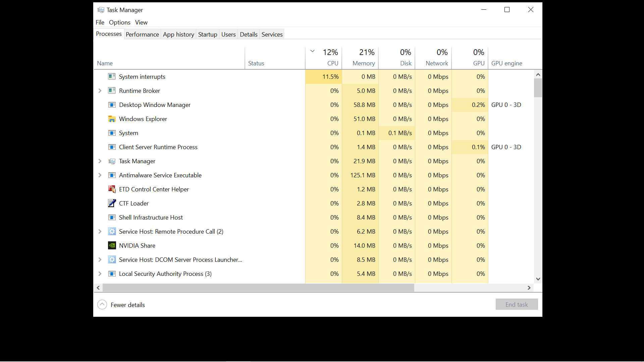Click the ETD Control Center Helper icon
This screenshot has width=644, height=362.
pos(112,189)
